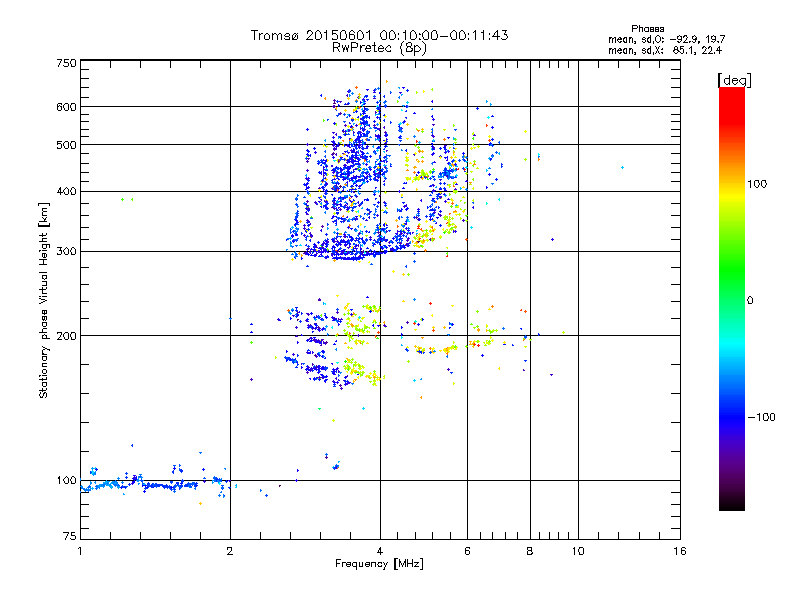The height and width of the screenshot is (600, 800).
Task: Click the 'mean, sd,X: 85.1, 22.4' line
Action: [x=665, y=50]
